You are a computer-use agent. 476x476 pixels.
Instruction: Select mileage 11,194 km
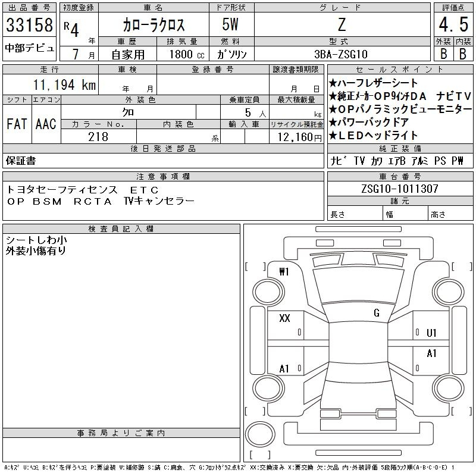pos(64,84)
